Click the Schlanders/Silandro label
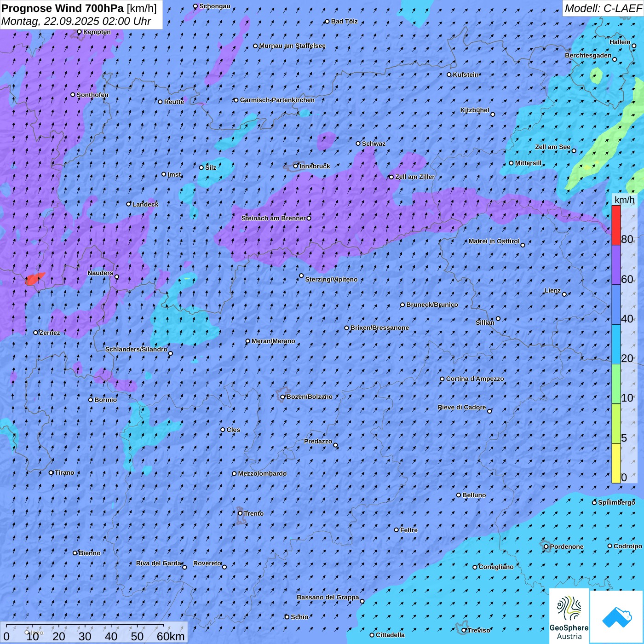Screen dimensions: 644x644 [136, 349]
